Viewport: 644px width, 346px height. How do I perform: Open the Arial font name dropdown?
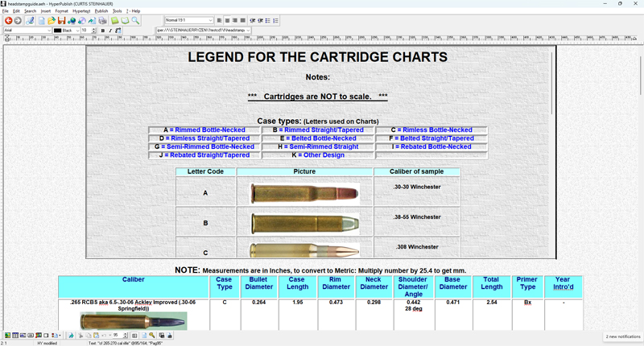(27, 31)
